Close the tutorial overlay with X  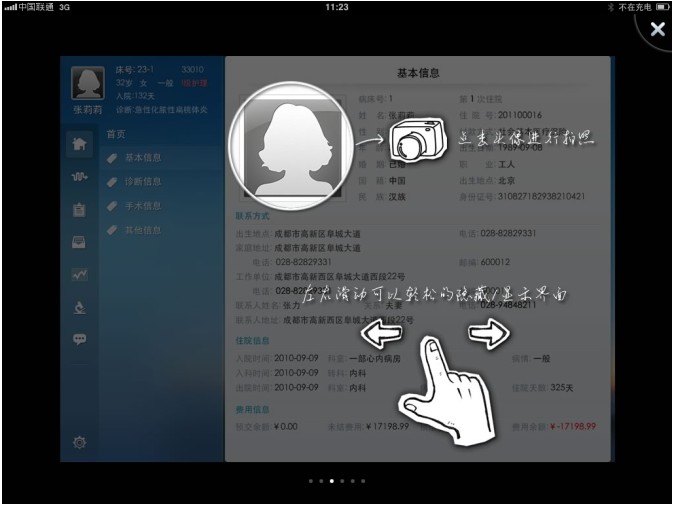(x=656, y=30)
